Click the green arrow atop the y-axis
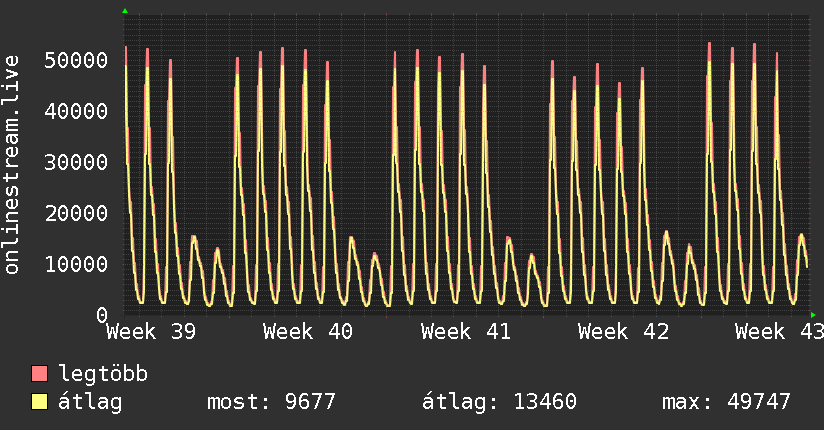 coord(125,11)
